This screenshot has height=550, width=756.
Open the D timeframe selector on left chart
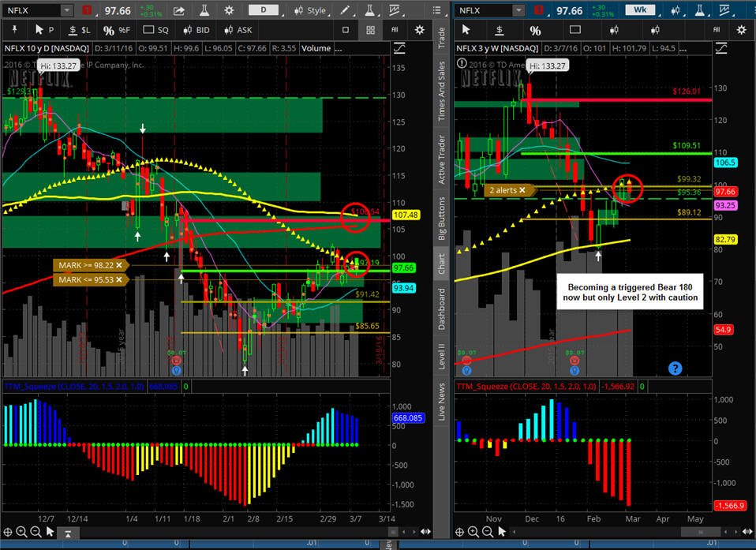coord(264,10)
